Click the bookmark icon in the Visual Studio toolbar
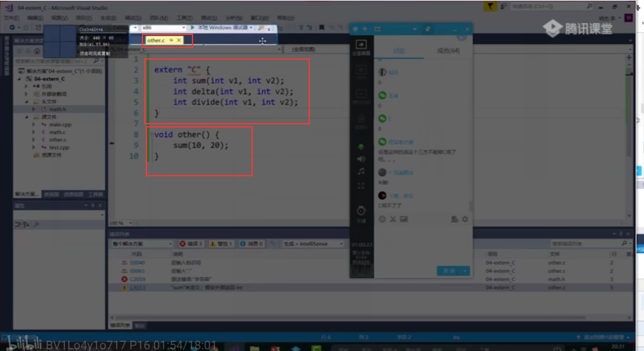 point(322,27)
